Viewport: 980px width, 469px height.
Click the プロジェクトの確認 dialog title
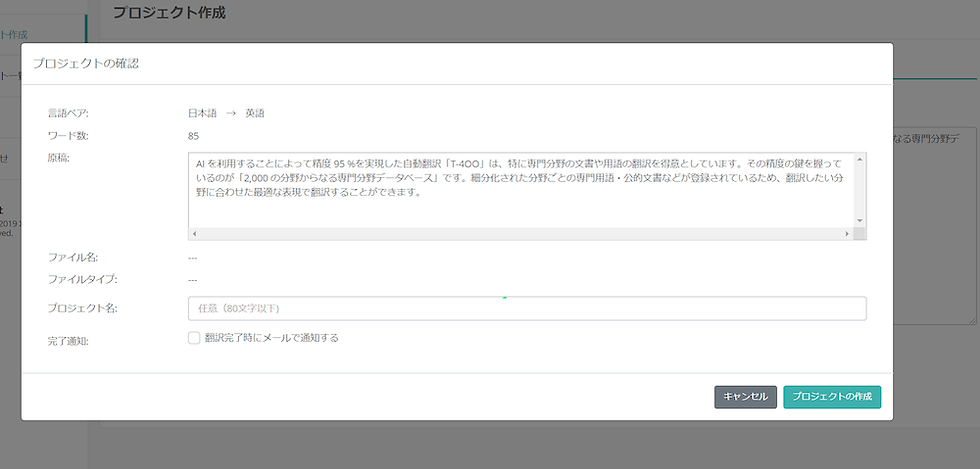tap(86, 63)
